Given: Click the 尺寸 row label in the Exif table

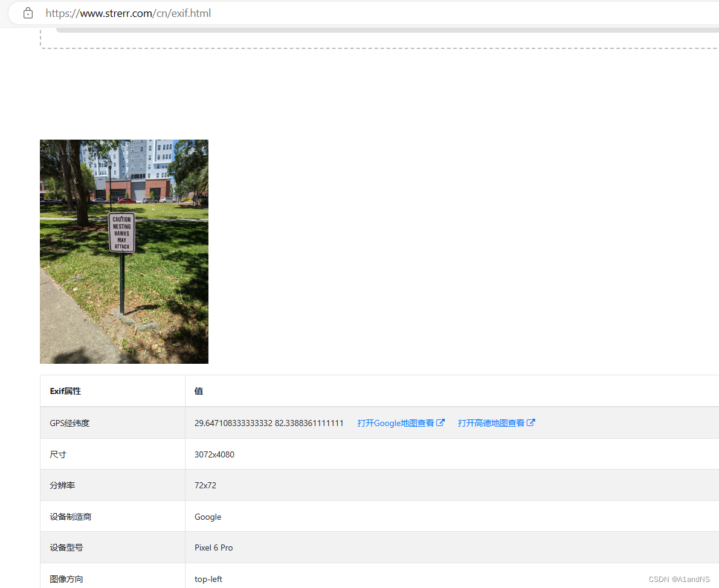Looking at the screenshot, I should (57, 454).
